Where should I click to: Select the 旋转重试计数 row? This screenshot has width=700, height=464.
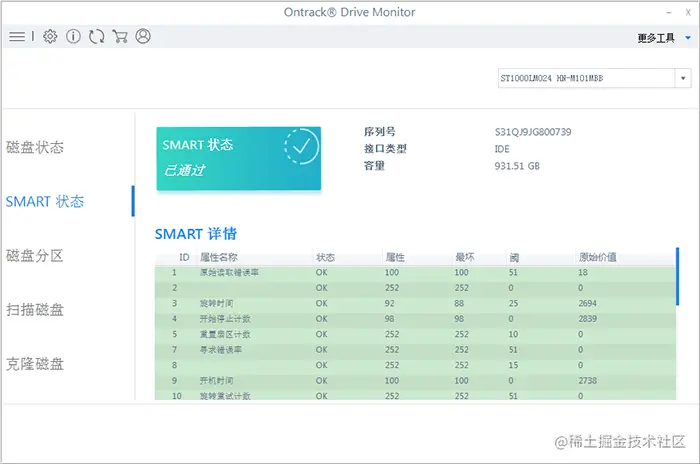415,396
